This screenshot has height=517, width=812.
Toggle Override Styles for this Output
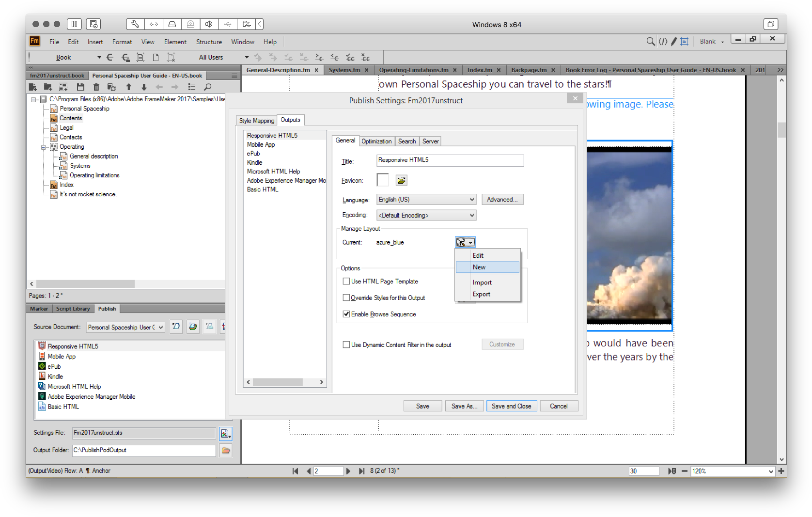tap(346, 298)
